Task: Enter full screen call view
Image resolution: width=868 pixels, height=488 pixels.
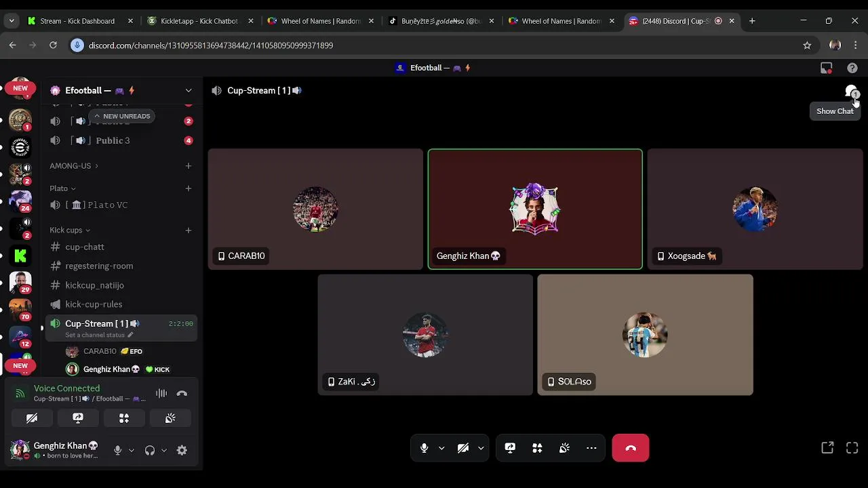Action: tap(852, 448)
